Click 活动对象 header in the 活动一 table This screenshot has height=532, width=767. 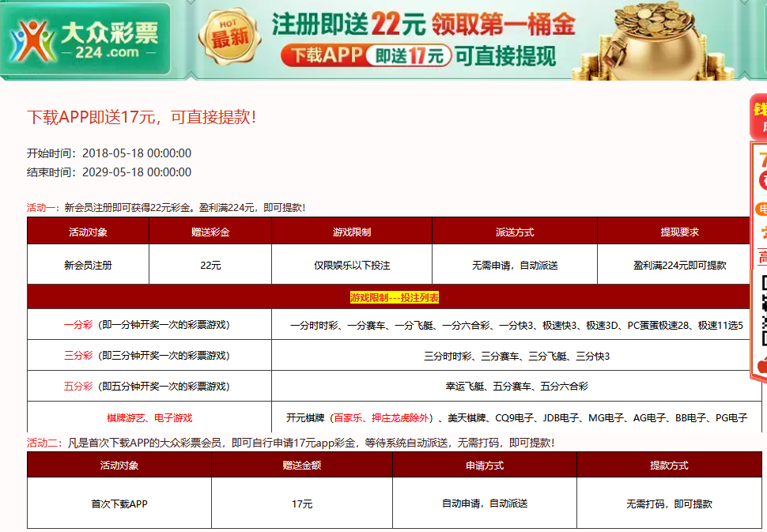[88, 232]
